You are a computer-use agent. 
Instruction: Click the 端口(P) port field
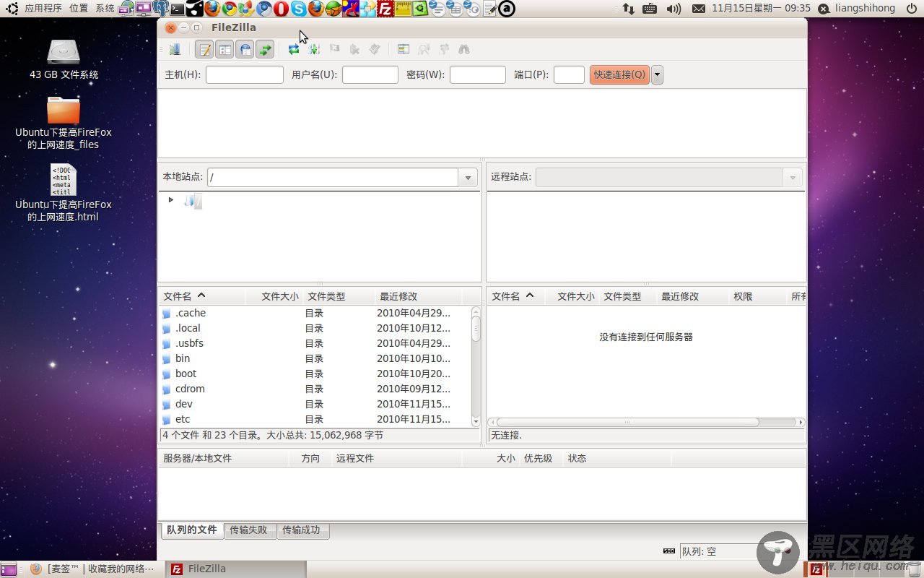tap(569, 74)
